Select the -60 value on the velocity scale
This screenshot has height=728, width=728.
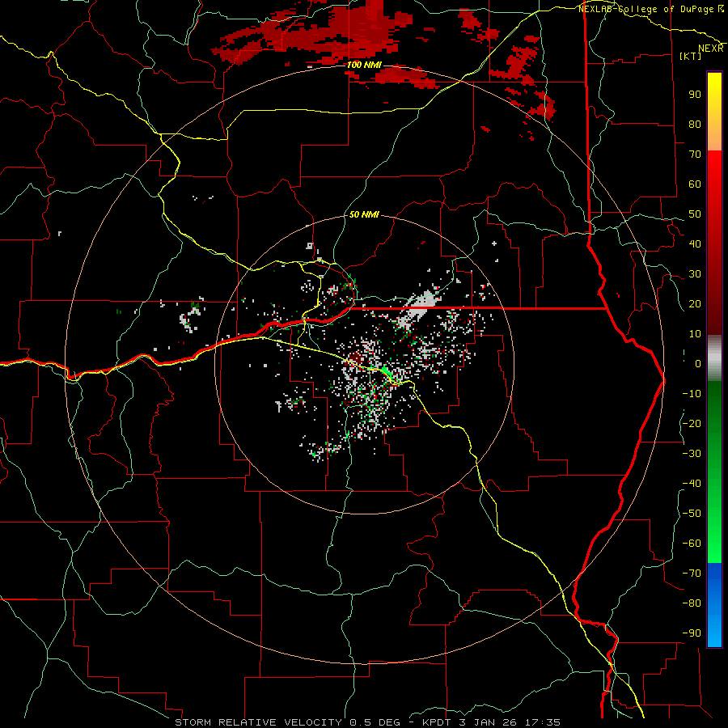[692, 544]
